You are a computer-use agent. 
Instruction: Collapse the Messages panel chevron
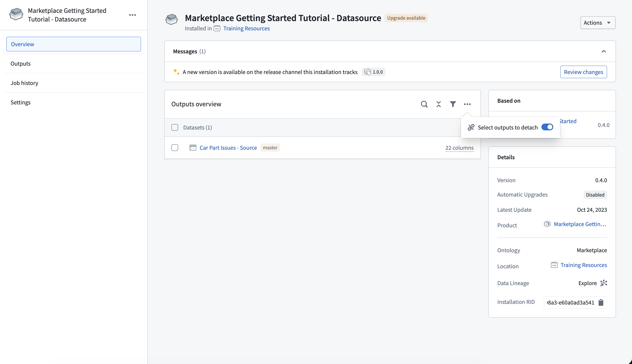coord(604,51)
